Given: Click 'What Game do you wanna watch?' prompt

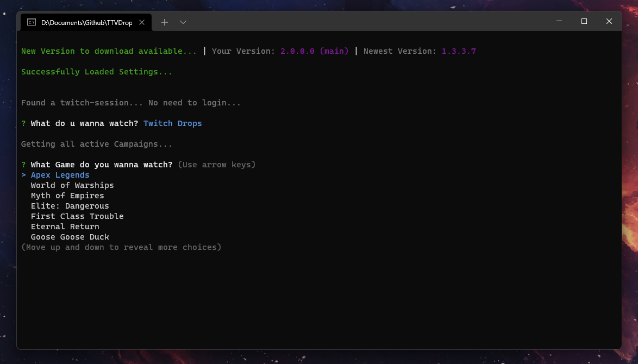Looking at the screenshot, I should [101, 165].
